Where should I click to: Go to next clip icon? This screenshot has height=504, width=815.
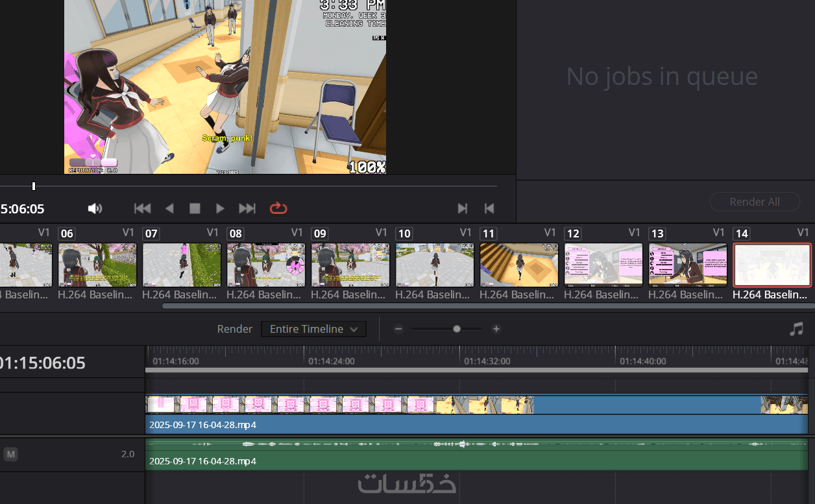463,208
